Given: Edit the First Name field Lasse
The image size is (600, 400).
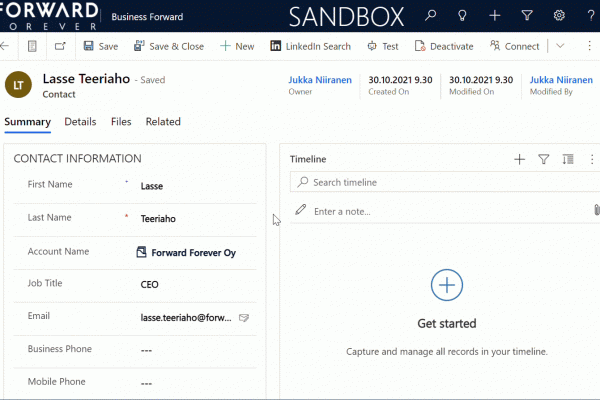Looking at the screenshot, I should point(197,186).
